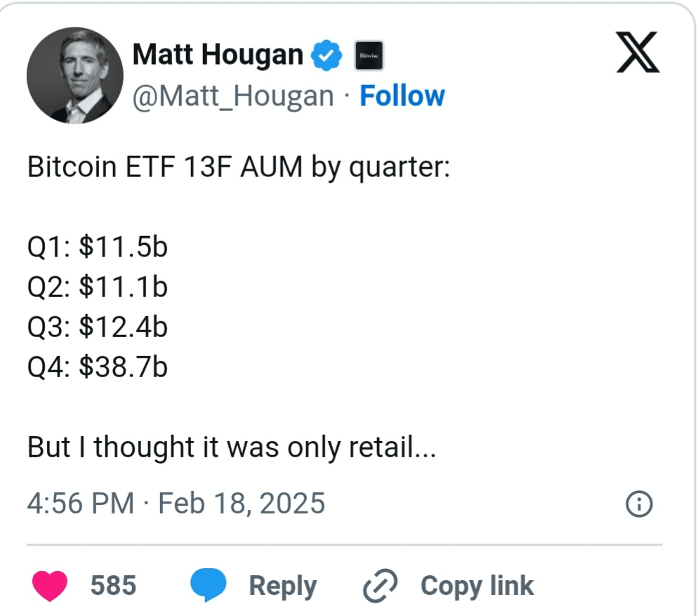Open the Twitter info circle icon
The image size is (698, 616).
pos(638,504)
